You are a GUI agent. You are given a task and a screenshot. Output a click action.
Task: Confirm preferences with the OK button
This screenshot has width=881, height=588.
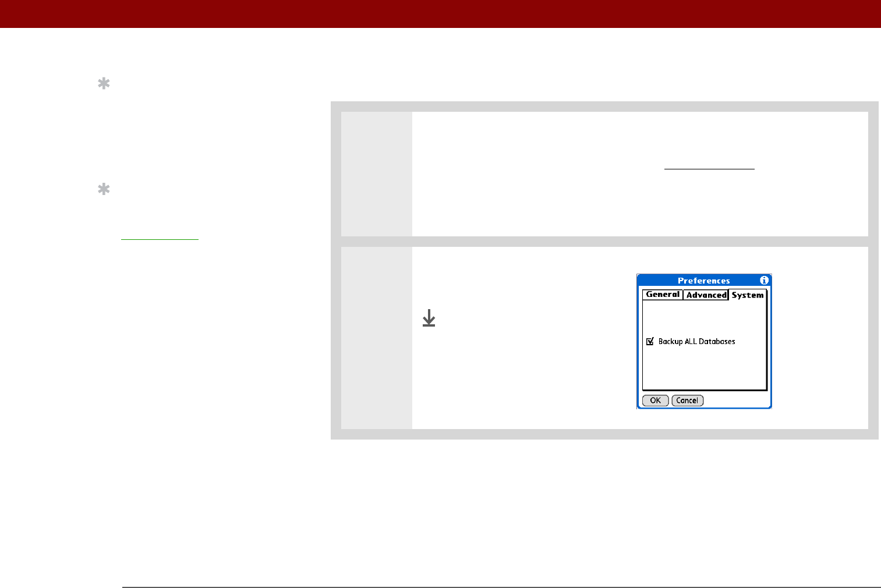[x=655, y=401]
